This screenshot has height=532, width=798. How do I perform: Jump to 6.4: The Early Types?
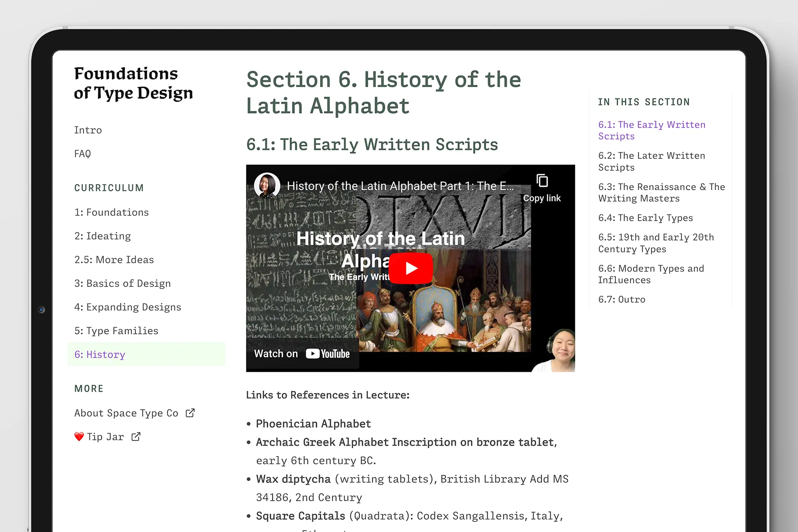click(x=646, y=218)
